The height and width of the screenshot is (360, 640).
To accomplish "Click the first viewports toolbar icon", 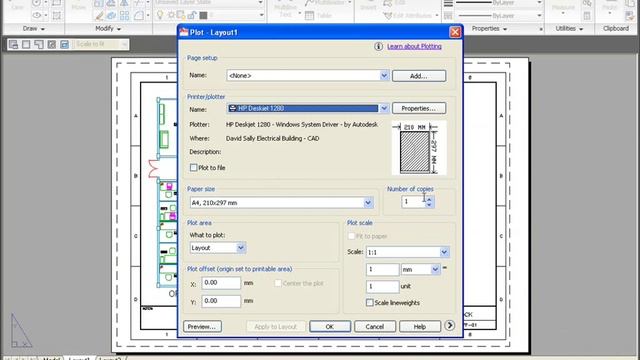I will [x=13, y=44].
